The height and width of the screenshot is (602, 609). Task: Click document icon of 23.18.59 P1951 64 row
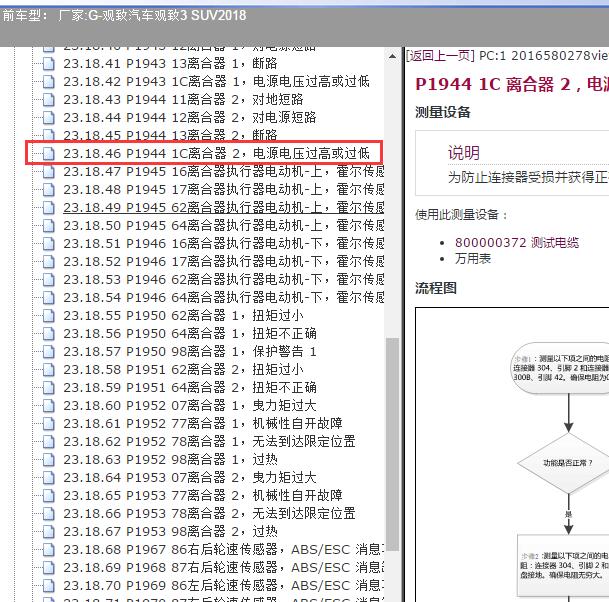pyautogui.click(x=49, y=387)
